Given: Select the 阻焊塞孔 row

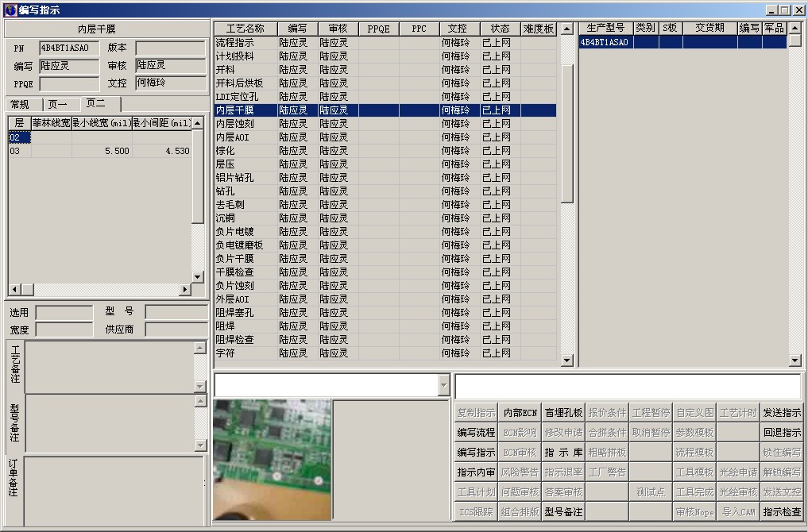Looking at the screenshot, I should 385,313.
